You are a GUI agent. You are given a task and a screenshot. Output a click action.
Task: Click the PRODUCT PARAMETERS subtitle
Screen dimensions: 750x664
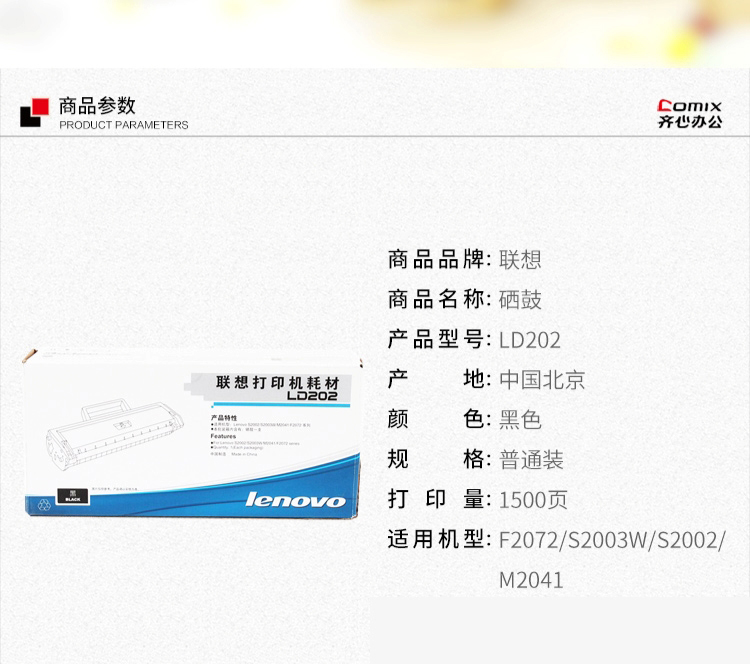point(123,125)
